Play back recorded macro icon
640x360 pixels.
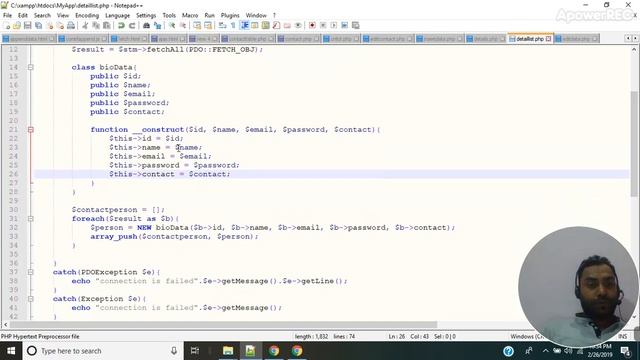coord(333,25)
